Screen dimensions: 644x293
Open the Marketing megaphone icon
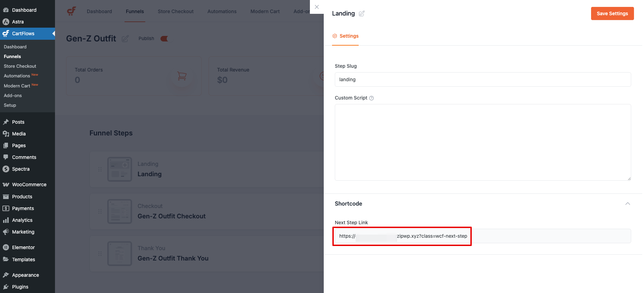pyautogui.click(x=6, y=232)
